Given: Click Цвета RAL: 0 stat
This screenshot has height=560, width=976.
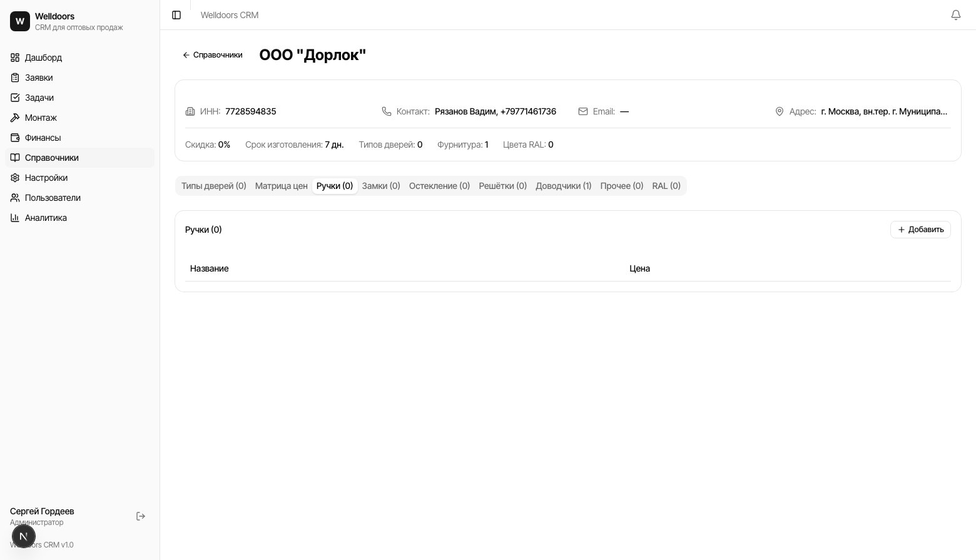Looking at the screenshot, I should [528, 145].
